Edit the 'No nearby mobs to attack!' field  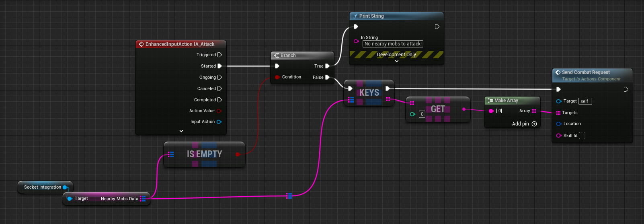coord(393,44)
